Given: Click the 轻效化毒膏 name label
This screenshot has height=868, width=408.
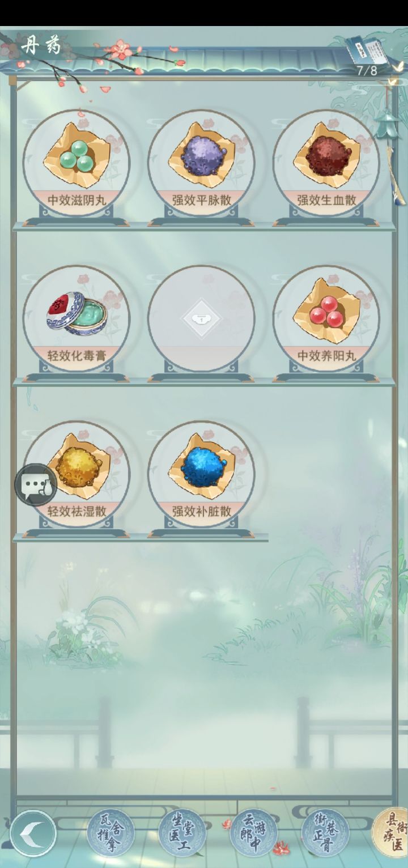Looking at the screenshot, I should point(76,355).
